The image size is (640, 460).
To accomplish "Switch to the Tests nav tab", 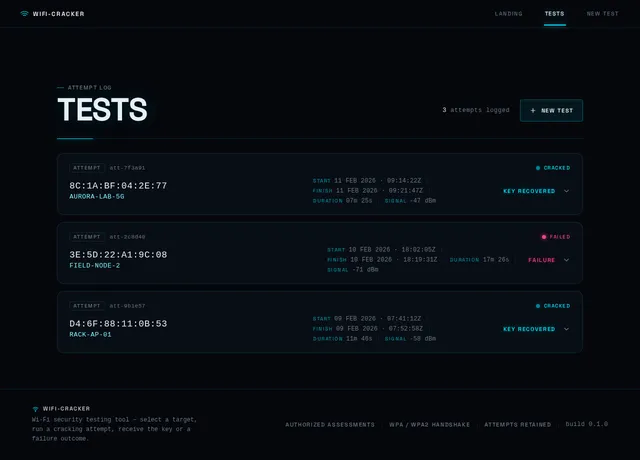I will click(555, 14).
